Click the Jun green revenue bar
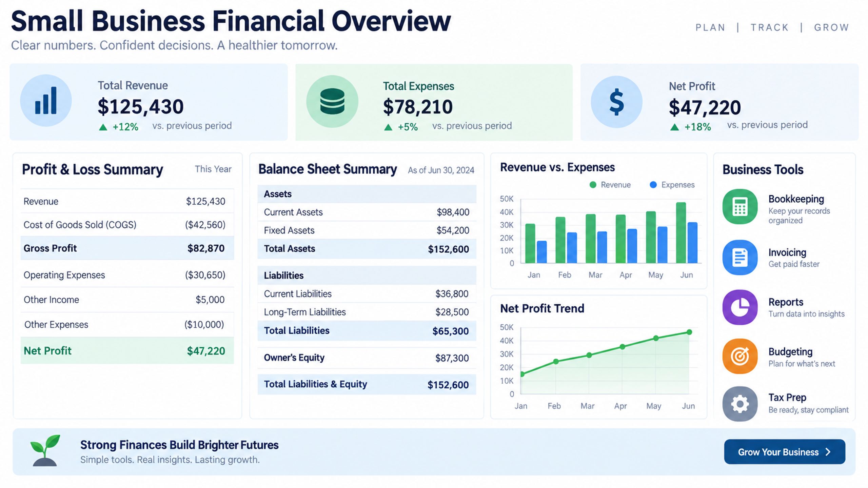868x488 pixels. click(681, 232)
